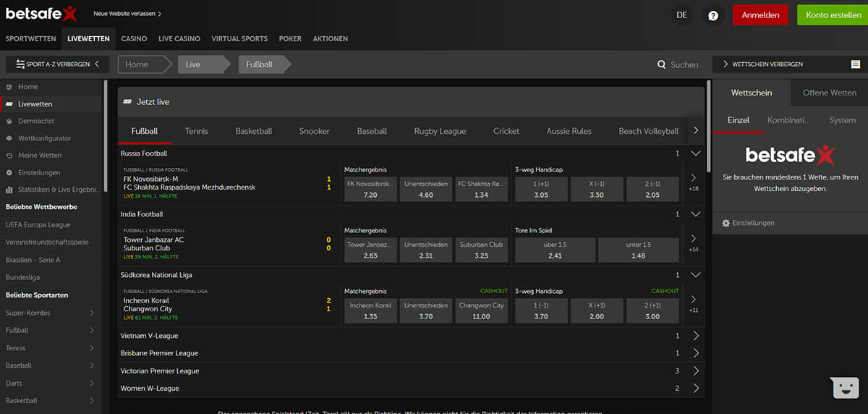The height and width of the screenshot is (414, 868).
Task: Select handicap X (+1) at 2.00
Action: (597, 310)
